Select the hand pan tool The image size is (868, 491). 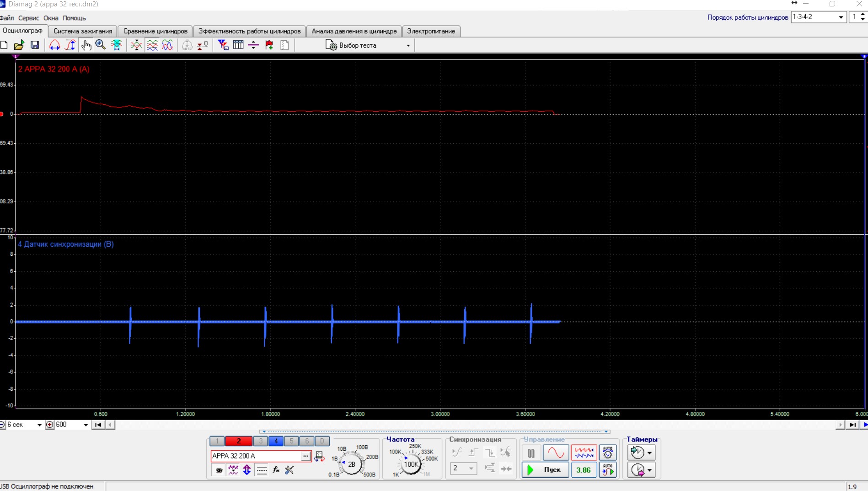coord(86,45)
